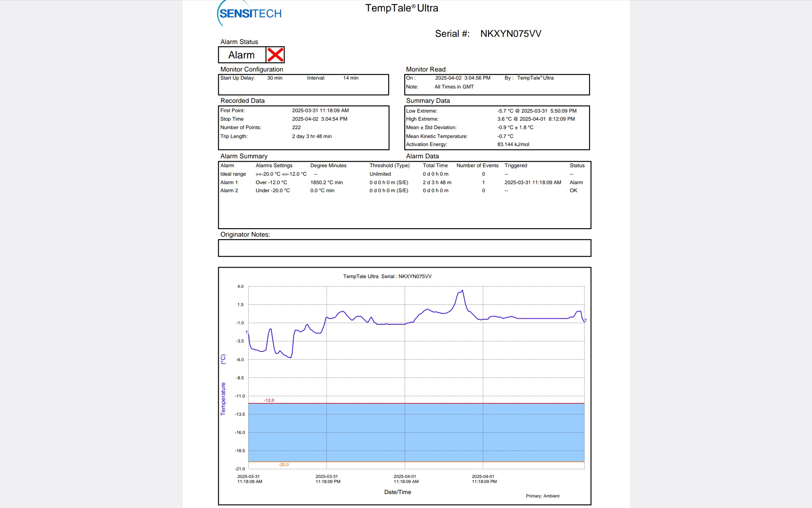Click the -20.0 lower limit label on chart
812x508 pixels.
click(x=283, y=465)
